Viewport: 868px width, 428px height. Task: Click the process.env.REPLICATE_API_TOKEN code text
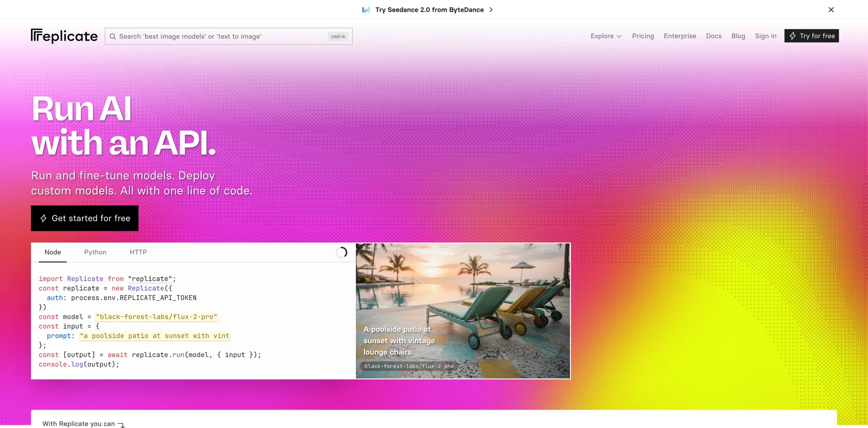[x=134, y=298]
